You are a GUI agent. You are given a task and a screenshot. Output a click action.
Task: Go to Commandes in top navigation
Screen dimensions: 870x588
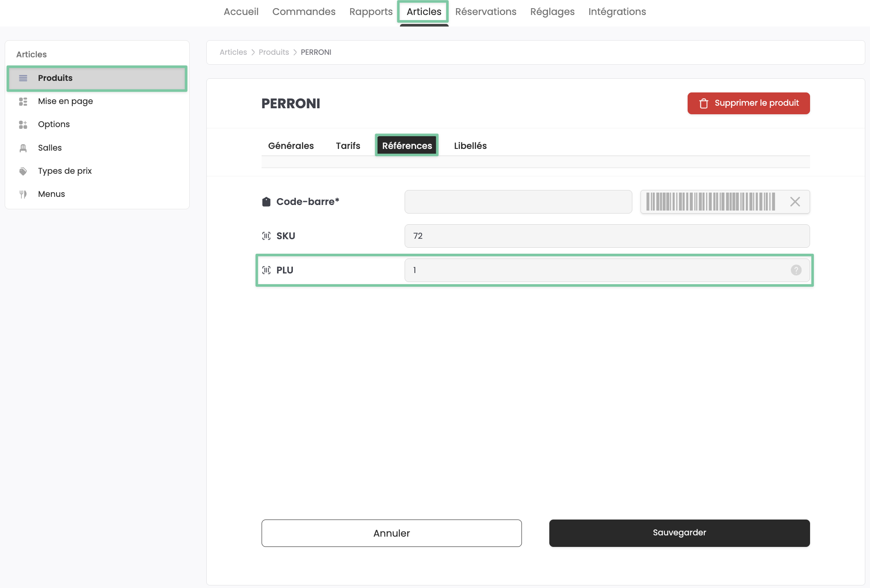[x=304, y=12]
